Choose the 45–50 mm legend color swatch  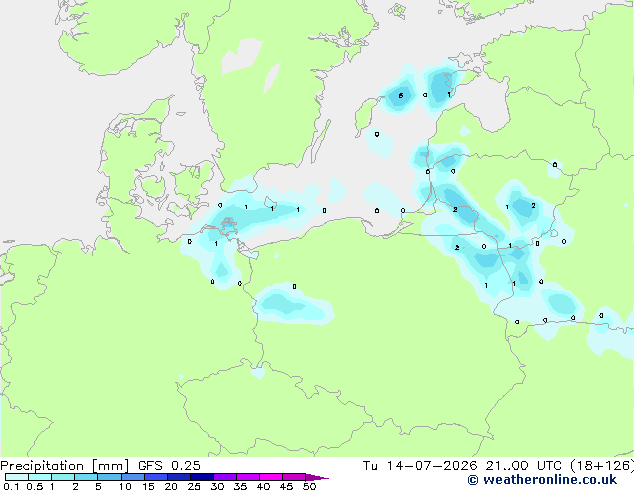pos(294,477)
